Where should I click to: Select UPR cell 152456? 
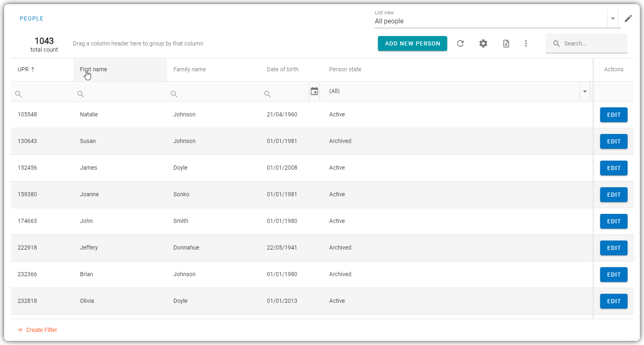27,168
